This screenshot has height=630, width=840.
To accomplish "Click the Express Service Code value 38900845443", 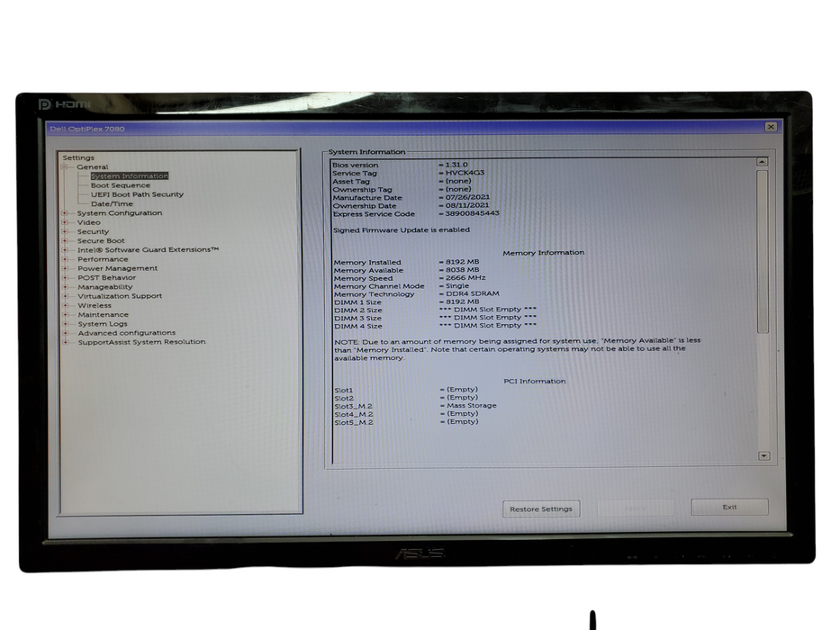I will tap(472, 213).
